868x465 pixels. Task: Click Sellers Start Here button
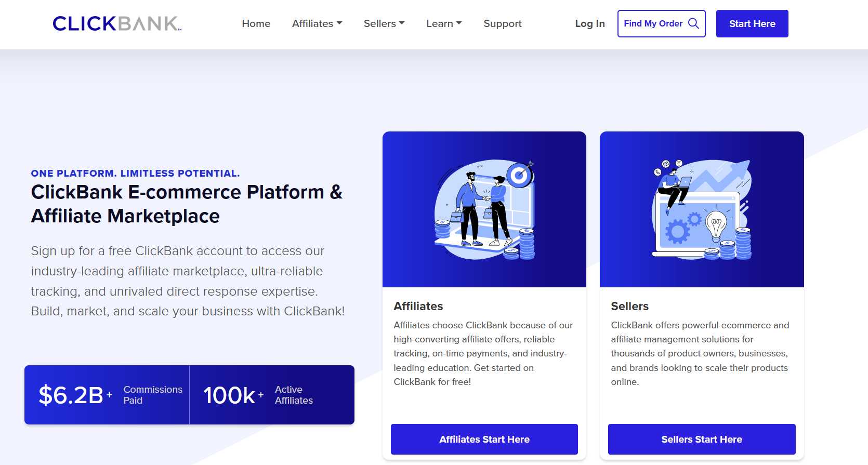point(701,439)
